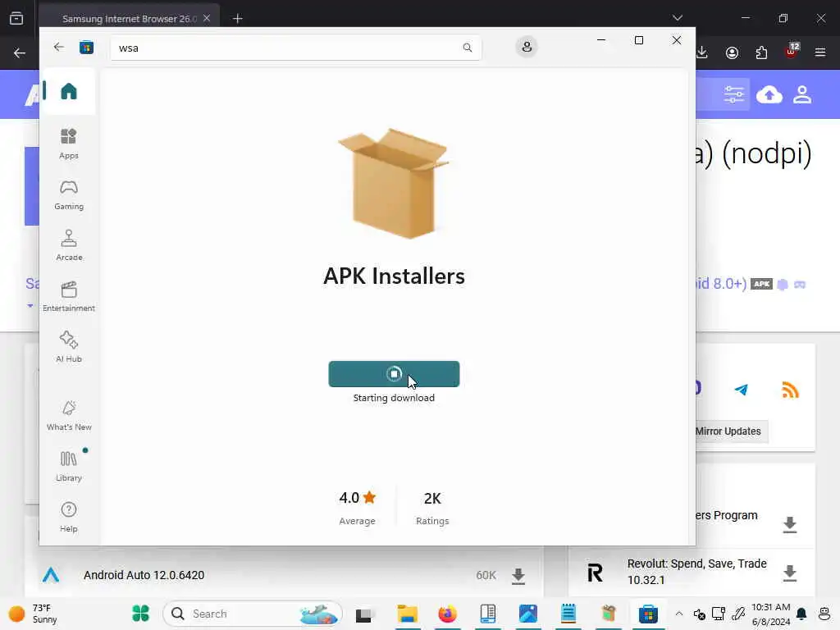This screenshot has height=630, width=840.
Task: Open taskbar clock 10:31 AM
Action: coord(771,614)
